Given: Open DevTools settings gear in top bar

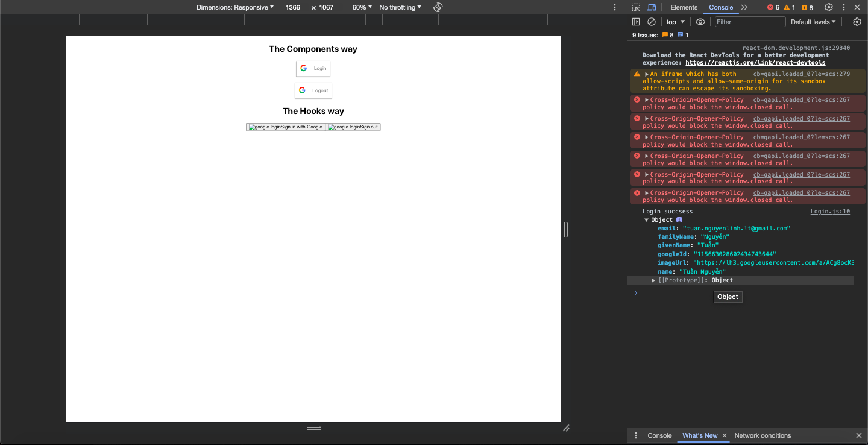Looking at the screenshot, I should tap(829, 7).
